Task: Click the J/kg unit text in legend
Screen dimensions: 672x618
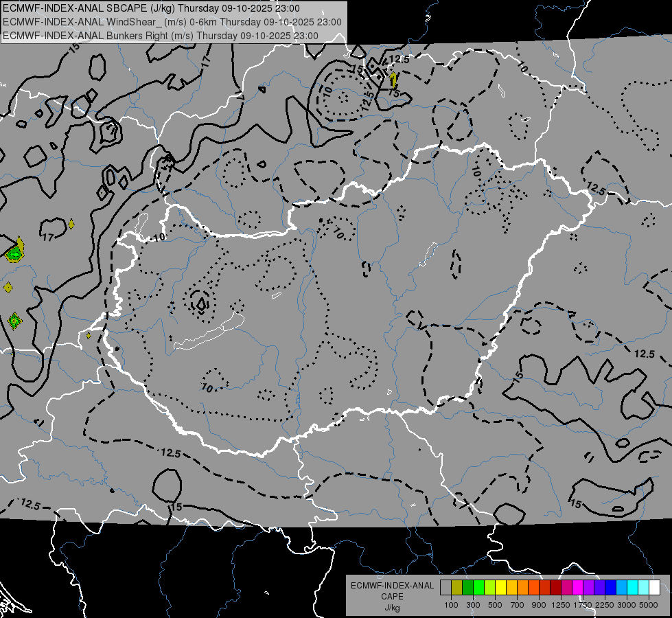Action: click(x=392, y=608)
